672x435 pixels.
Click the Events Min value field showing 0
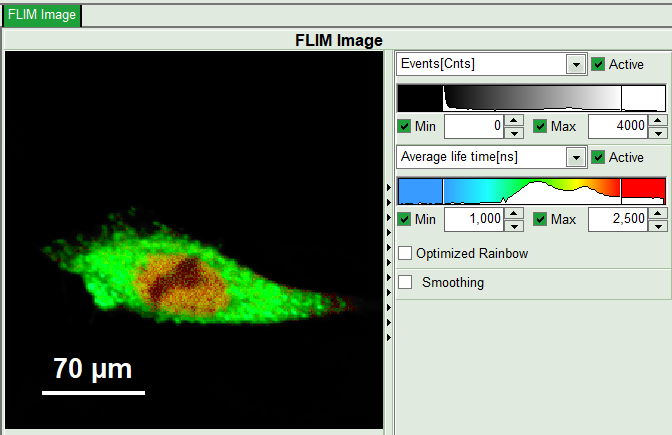pos(474,126)
